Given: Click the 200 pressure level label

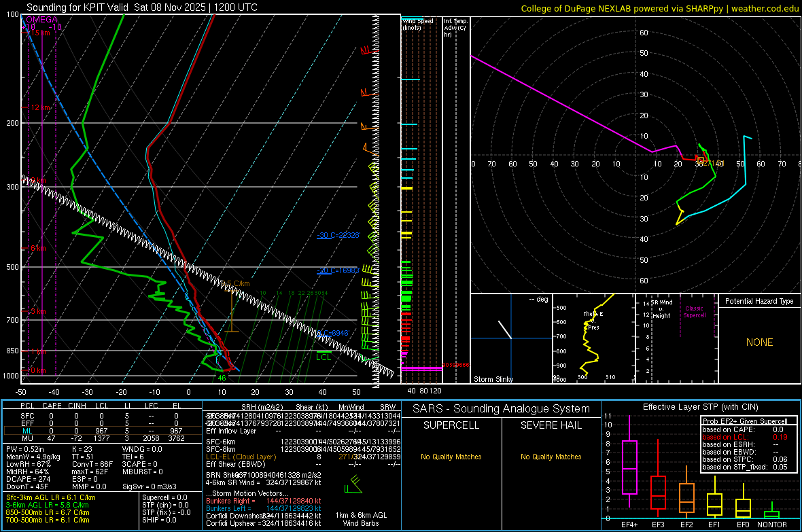Looking at the screenshot, I should (13, 123).
